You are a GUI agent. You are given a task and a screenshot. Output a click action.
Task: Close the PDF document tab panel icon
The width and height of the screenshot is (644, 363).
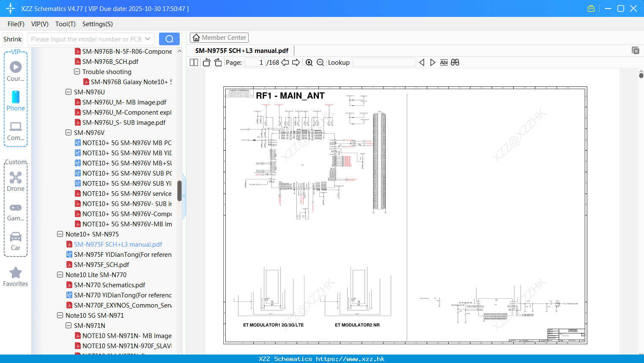[636, 50]
